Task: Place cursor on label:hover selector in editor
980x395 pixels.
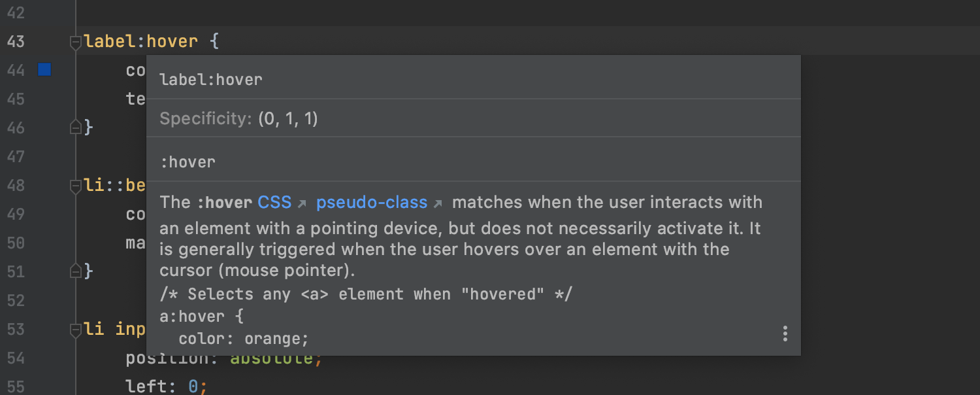Action: point(141,42)
